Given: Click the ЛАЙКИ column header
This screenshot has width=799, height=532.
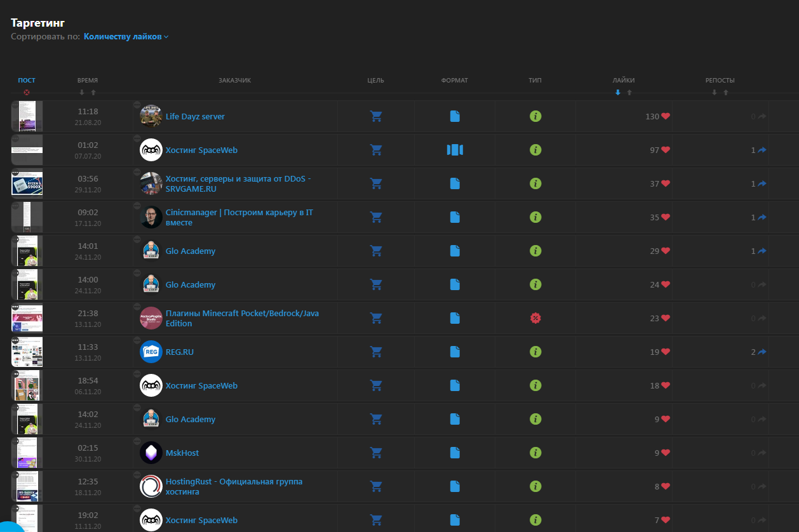Looking at the screenshot, I should click(624, 81).
